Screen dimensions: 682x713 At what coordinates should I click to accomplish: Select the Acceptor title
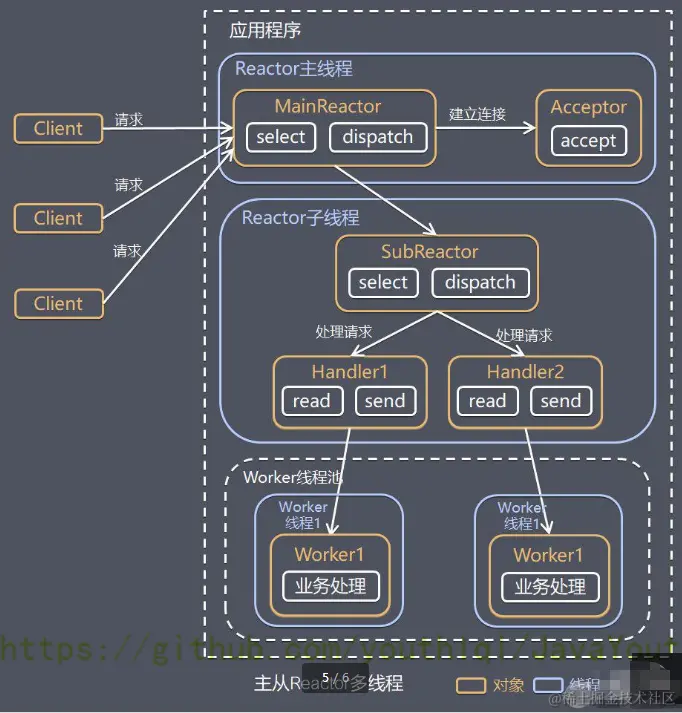coord(589,107)
